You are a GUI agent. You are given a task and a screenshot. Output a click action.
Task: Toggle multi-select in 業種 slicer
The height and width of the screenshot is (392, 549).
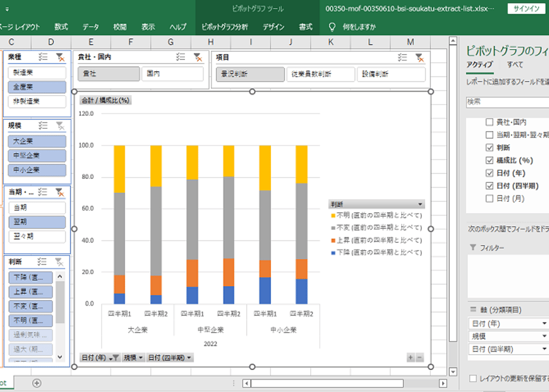pos(43,56)
